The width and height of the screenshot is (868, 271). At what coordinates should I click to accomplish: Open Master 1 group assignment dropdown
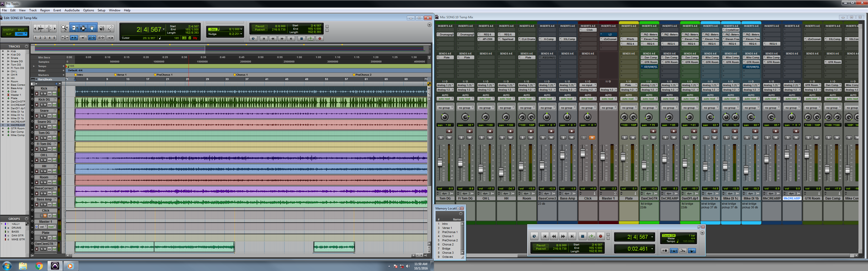(608, 108)
